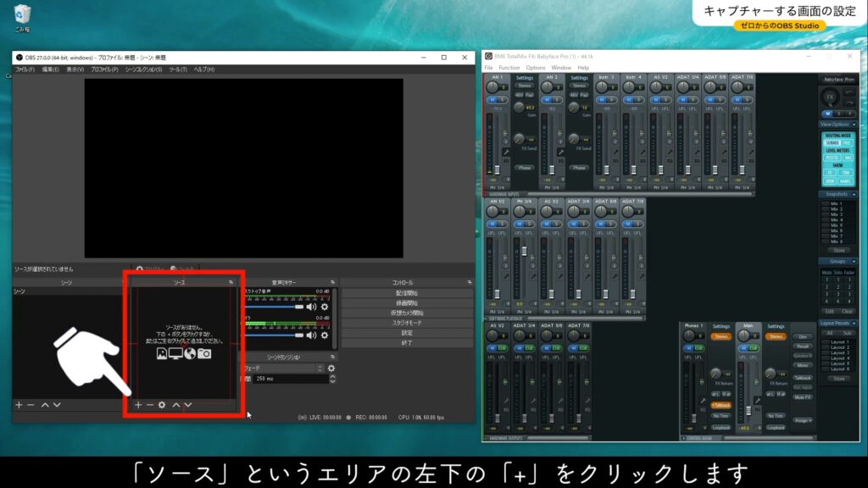Open TotalMix Function menu
The image size is (868, 488).
click(509, 68)
